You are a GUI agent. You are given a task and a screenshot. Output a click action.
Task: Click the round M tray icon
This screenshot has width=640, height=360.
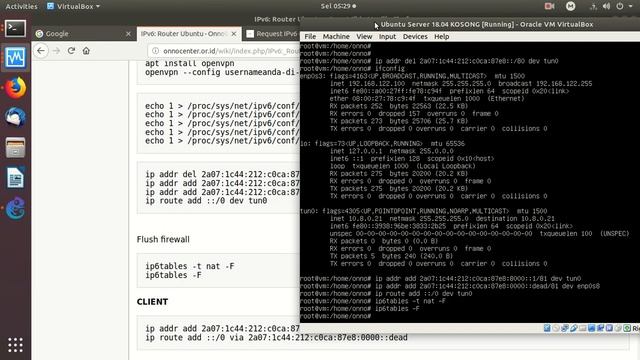pos(571,6)
